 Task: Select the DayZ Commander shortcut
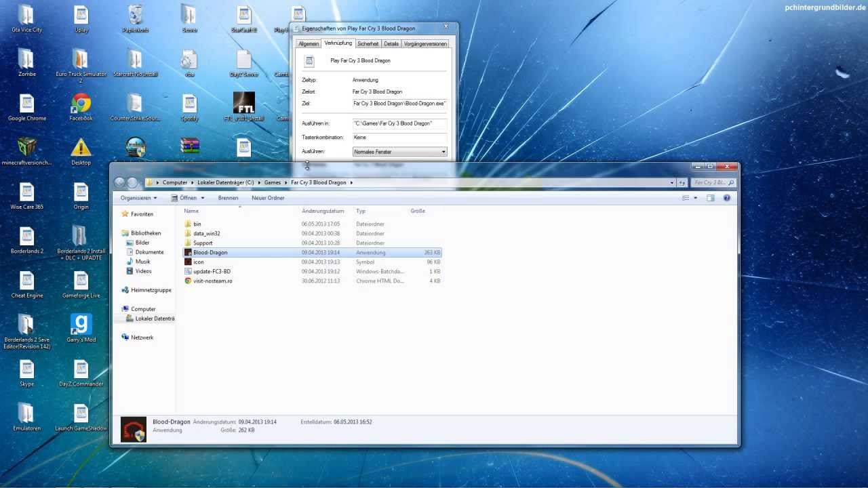[81, 373]
